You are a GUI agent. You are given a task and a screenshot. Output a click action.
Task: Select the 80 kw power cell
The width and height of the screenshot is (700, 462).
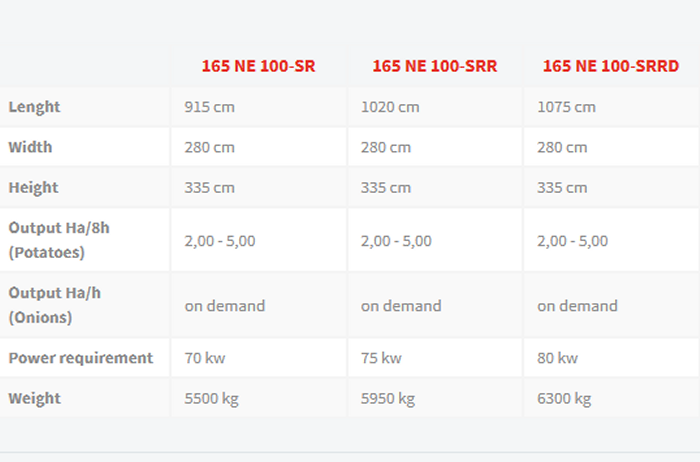(557, 358)
